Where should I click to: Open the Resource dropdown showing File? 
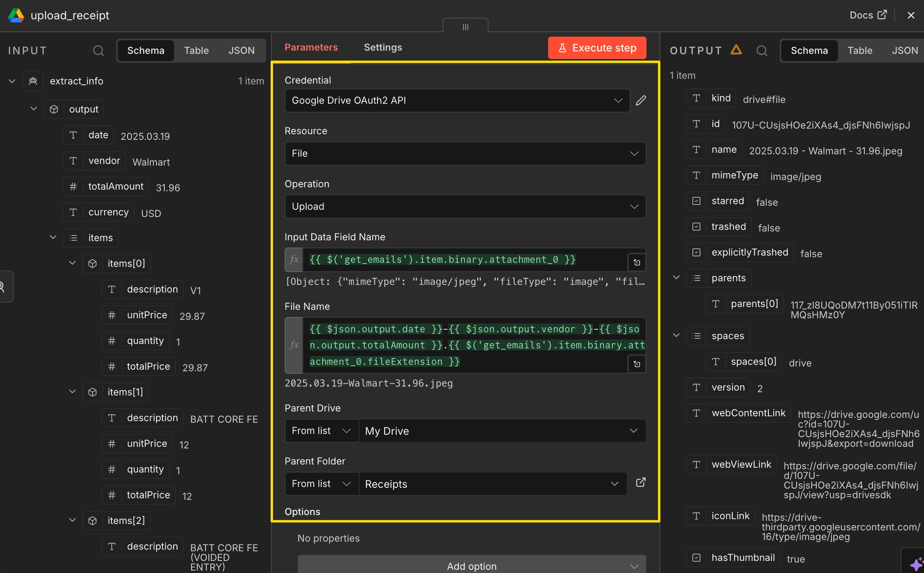click(x=465, y=154)
